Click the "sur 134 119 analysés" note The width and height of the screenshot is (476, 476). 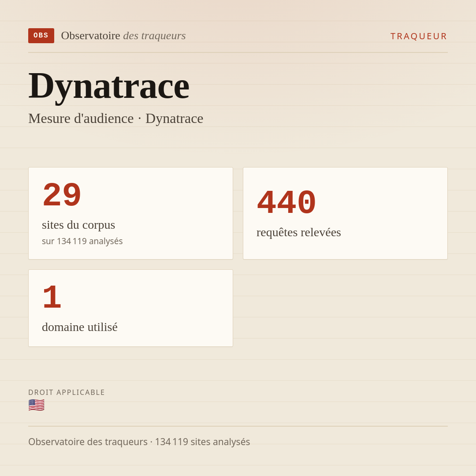tap(82, 241)
